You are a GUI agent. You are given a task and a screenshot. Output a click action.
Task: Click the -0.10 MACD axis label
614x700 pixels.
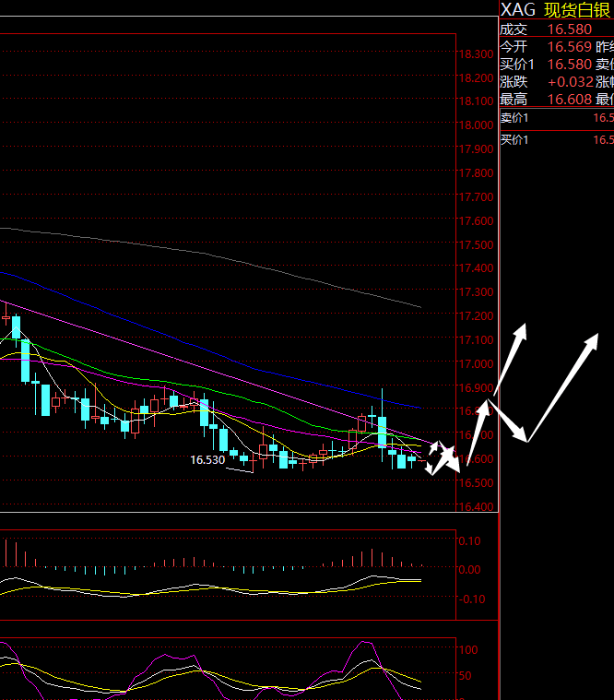[x=472, y=599]
